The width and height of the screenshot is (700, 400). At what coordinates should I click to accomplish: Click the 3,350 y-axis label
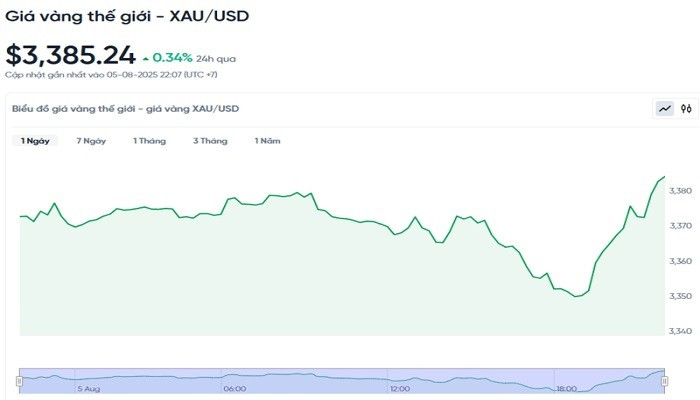680,296
